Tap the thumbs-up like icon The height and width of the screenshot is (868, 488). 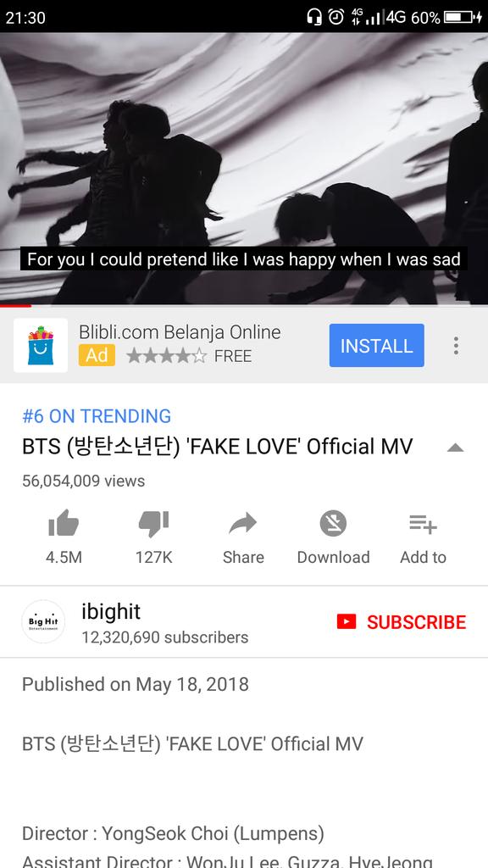click(64, 523)
